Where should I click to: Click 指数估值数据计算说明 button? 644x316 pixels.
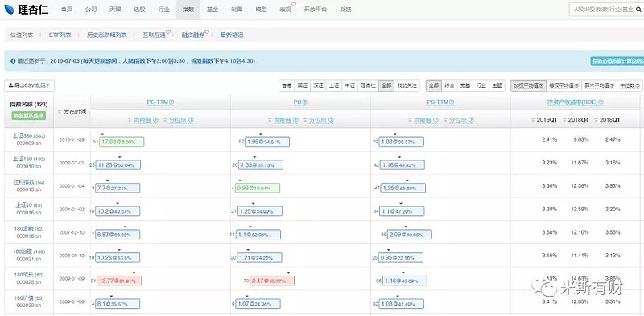[617, 61]
